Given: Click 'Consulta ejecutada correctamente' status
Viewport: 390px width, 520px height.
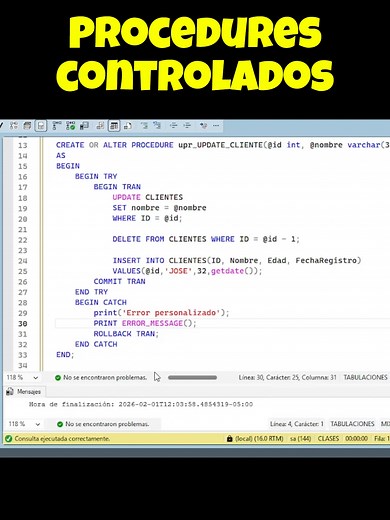Looking at the screenshot, I should tap(62, 439).
